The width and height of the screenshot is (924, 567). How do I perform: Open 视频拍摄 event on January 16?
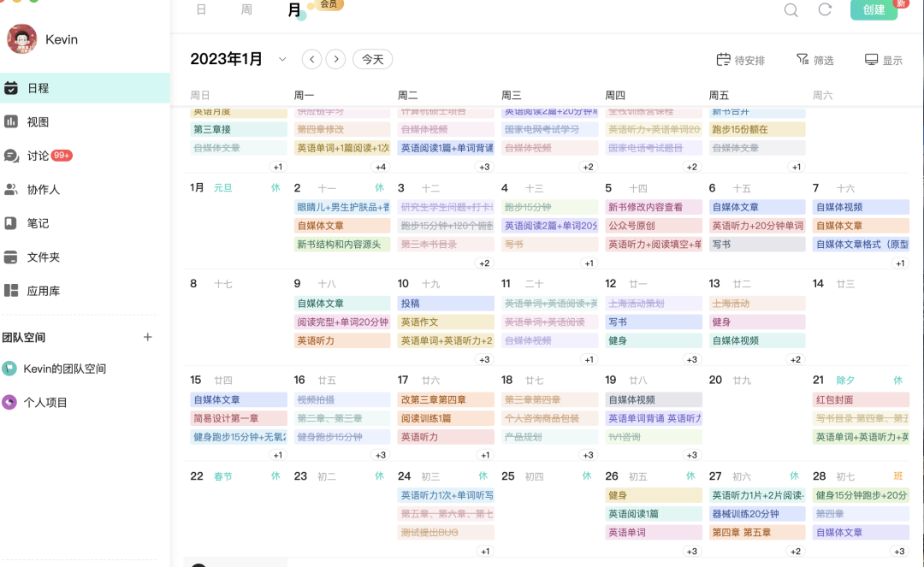(342, 399)
